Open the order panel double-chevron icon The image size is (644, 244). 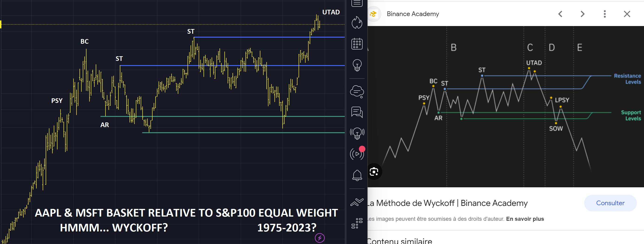point(357,202)
